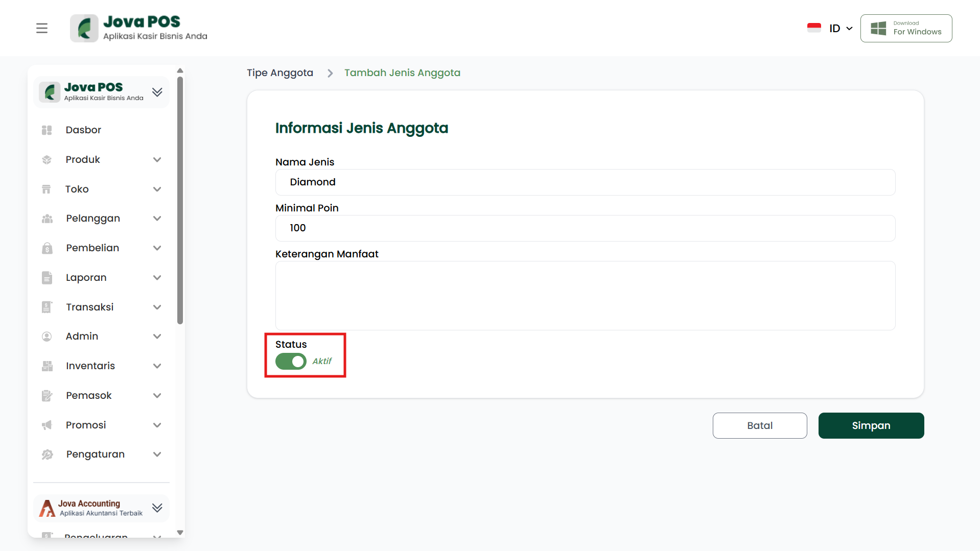
Task: Click the Batal button
Action: pos(759,425)
